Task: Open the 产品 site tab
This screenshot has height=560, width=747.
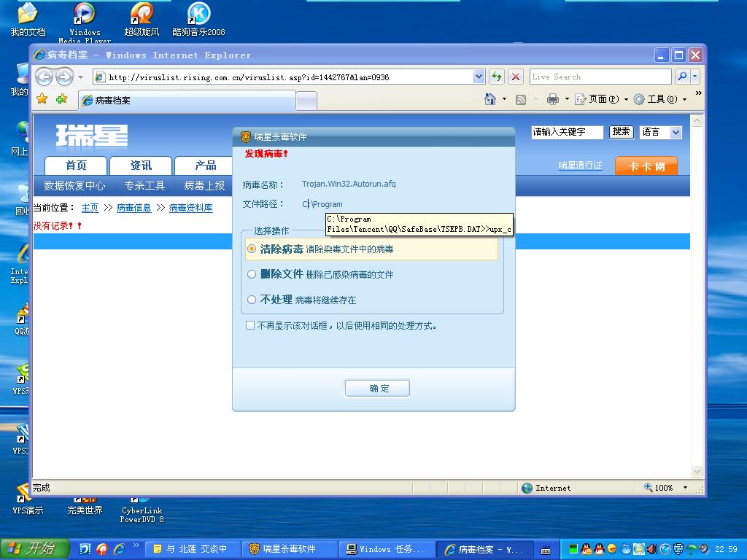Action: tap(205, 166)
